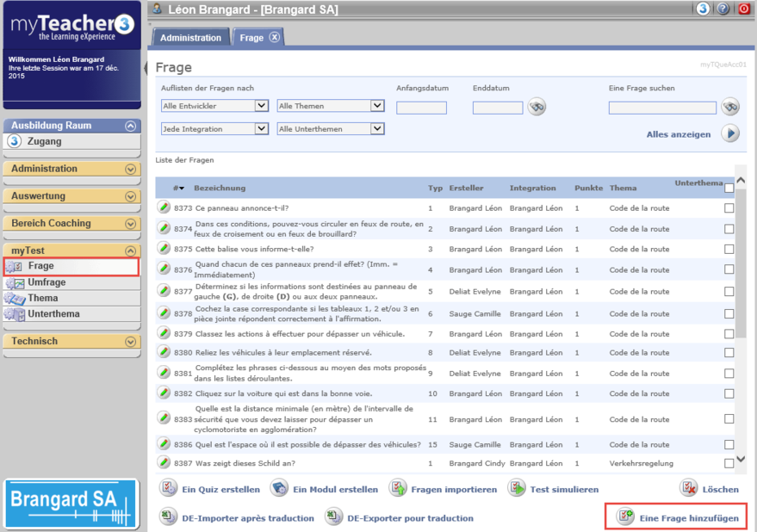757x532 pixels.
Task: Click the Anfangsdatum date input field
Action: pos(421,108)
